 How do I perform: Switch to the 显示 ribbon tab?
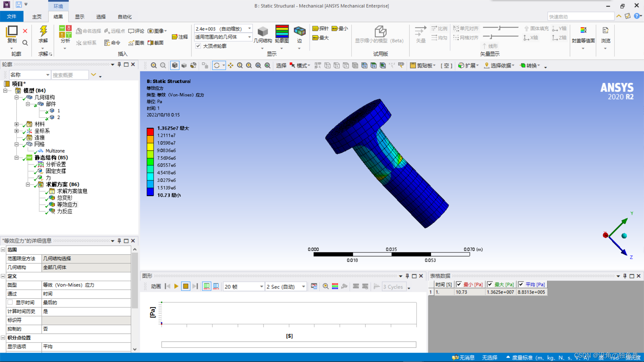click(x=79, y=16)
